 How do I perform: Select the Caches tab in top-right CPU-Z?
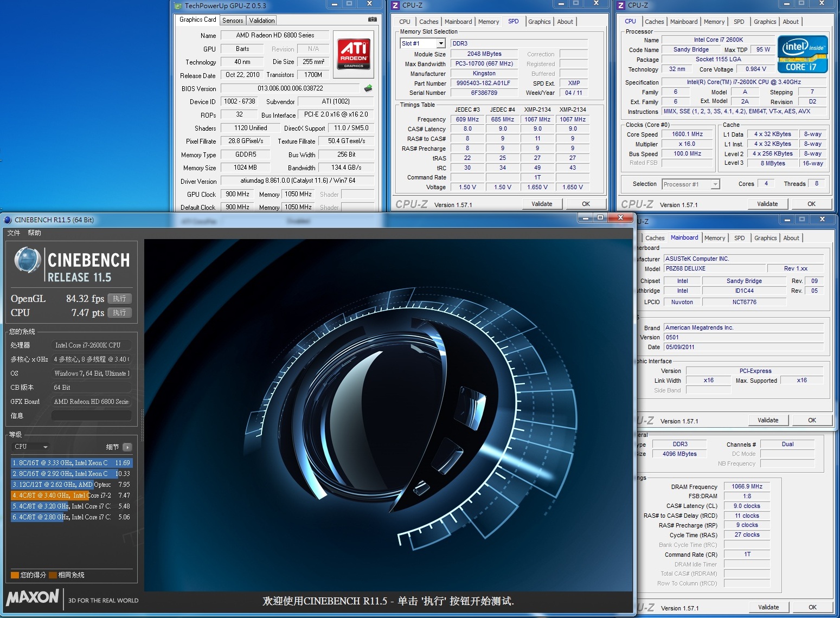pos(654,22)
